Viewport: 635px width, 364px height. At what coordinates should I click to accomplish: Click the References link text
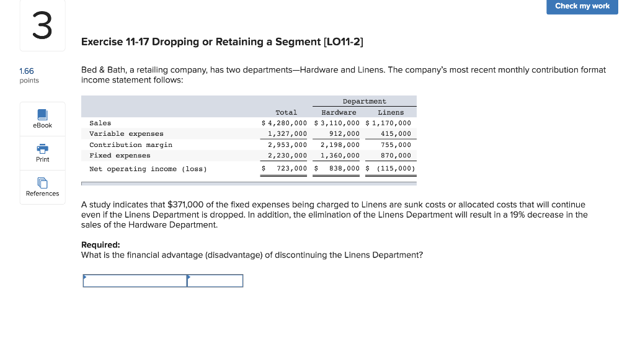click(x=42, y=193)
